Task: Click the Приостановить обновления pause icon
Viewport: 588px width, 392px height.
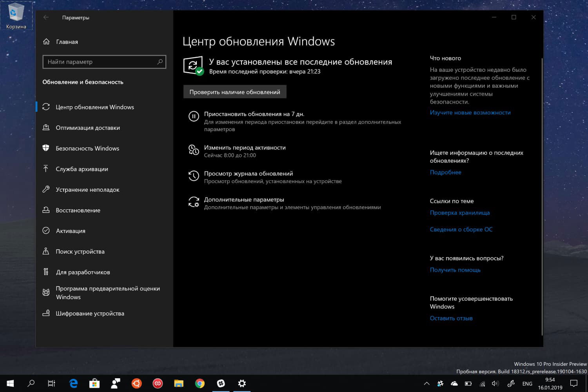Action: click(x=194, y=116)
